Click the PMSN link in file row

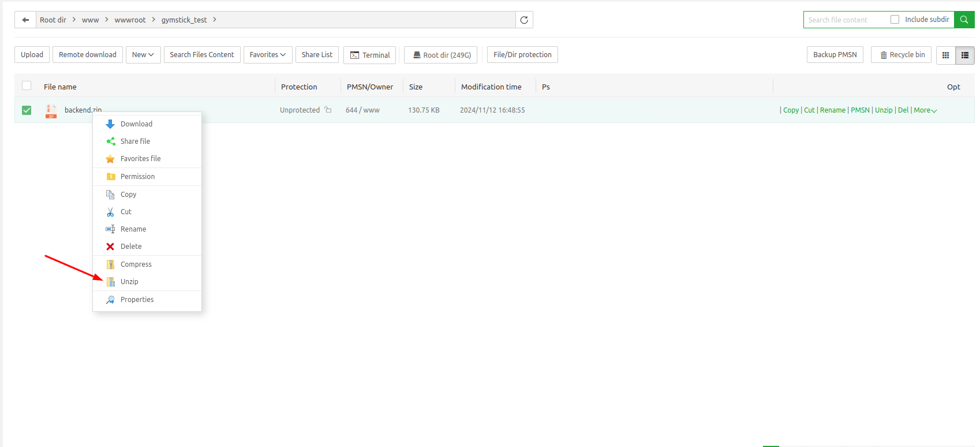860,110
